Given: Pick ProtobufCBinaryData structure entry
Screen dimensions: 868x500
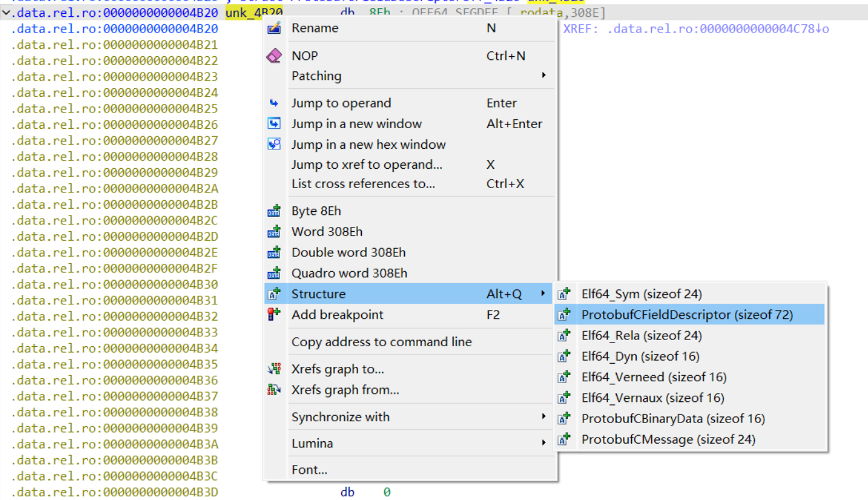Looking at the screenshot, I should pos(673,419).
